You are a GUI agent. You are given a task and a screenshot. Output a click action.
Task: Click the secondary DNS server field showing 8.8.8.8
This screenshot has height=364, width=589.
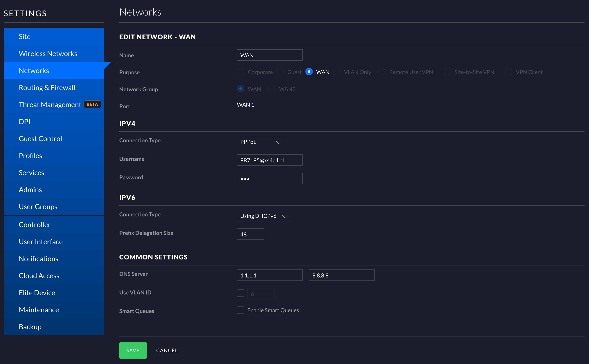click(x=342, y=275)
